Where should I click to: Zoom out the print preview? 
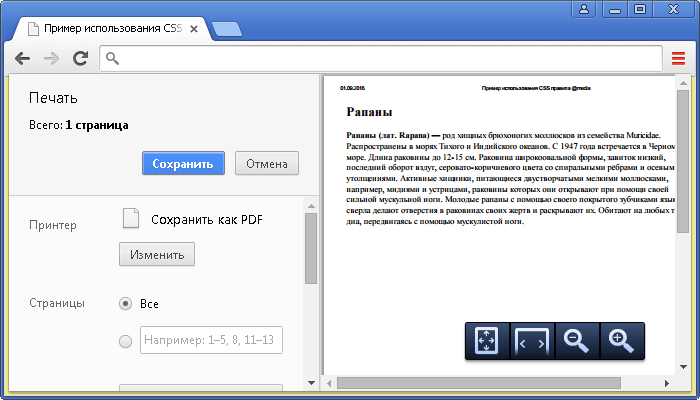point(577,341)
